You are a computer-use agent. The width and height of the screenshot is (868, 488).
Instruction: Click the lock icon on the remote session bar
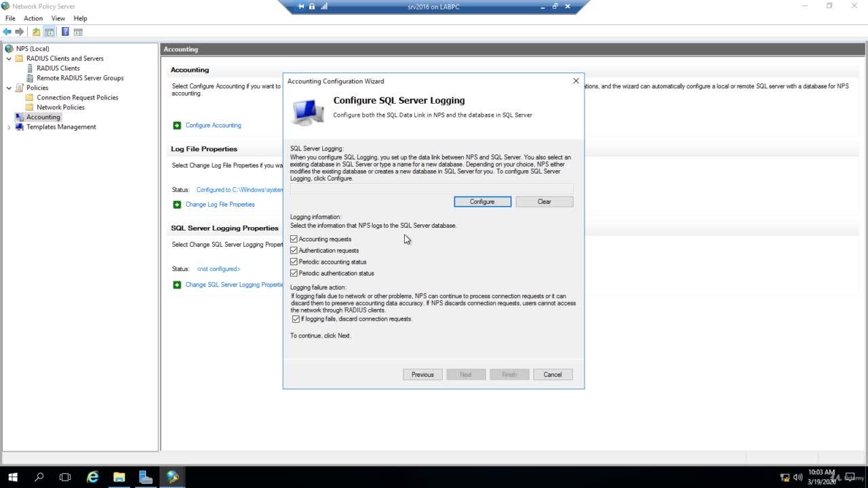(x=312, y=6)
